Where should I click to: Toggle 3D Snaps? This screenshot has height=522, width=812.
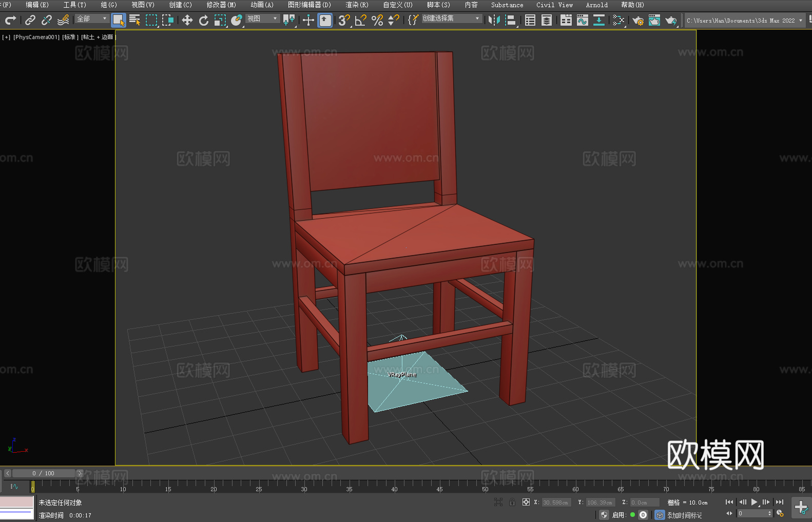[344, 20]
